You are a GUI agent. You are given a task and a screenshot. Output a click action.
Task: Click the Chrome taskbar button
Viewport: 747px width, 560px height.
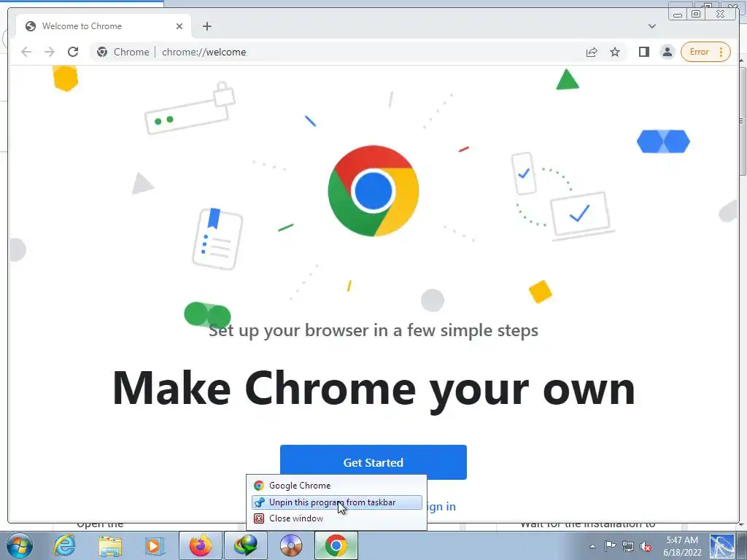[336, 545]
